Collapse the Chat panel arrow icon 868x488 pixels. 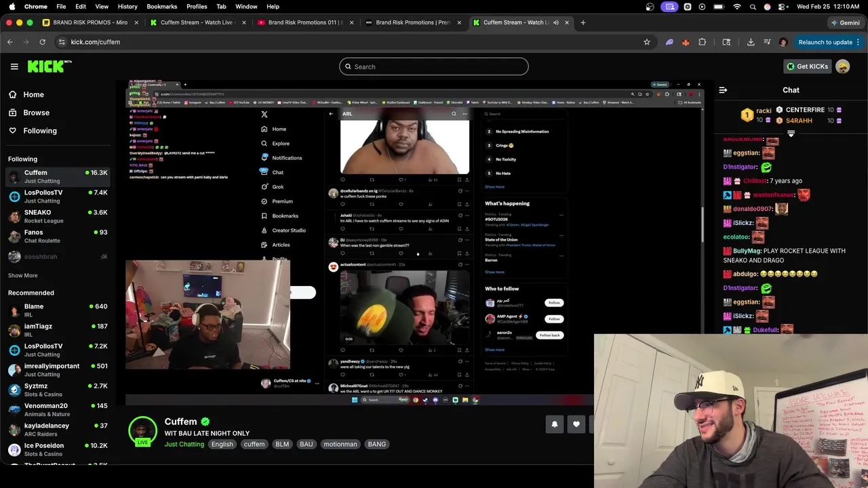(x=723, y=90)
